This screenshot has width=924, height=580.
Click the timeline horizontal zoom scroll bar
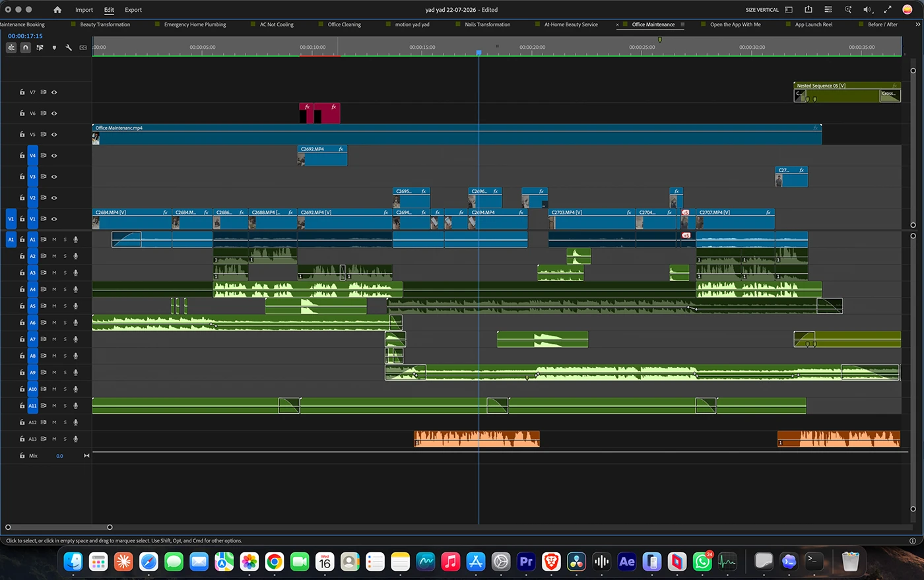pyautogui.click(x=59, y=527)
